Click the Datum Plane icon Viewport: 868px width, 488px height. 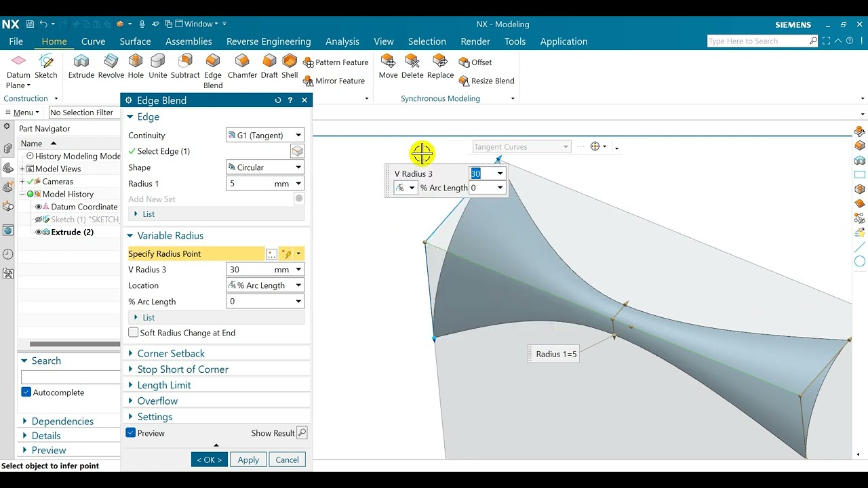[x=18, y=62]
